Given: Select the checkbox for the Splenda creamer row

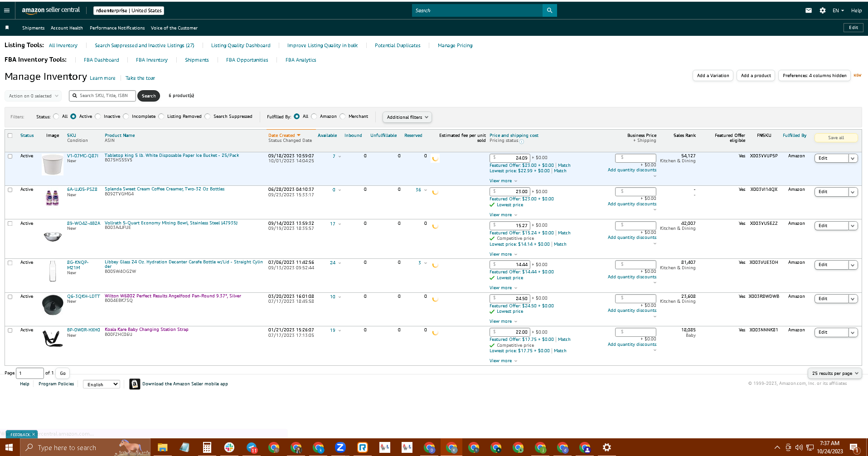Looking at the screenshot, I should 10,189.
